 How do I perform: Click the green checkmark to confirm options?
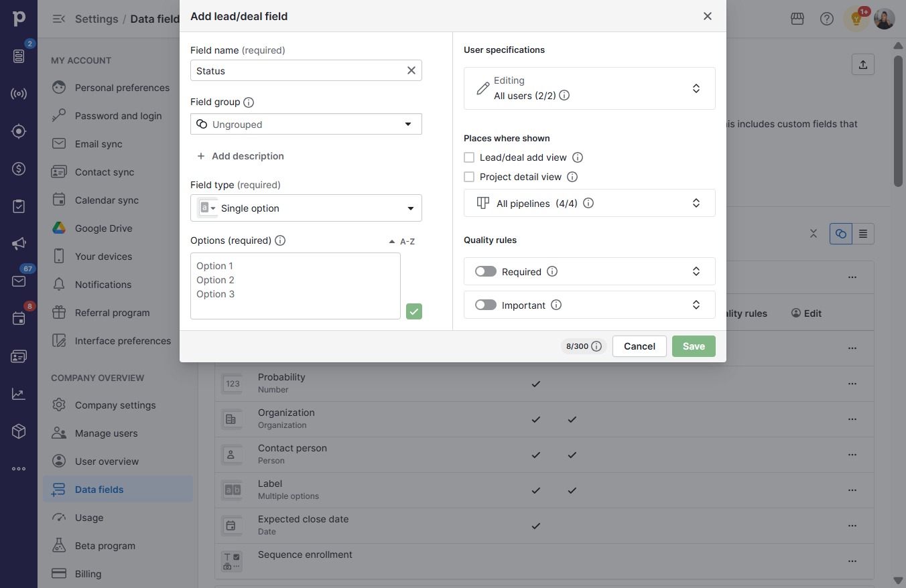414,311
